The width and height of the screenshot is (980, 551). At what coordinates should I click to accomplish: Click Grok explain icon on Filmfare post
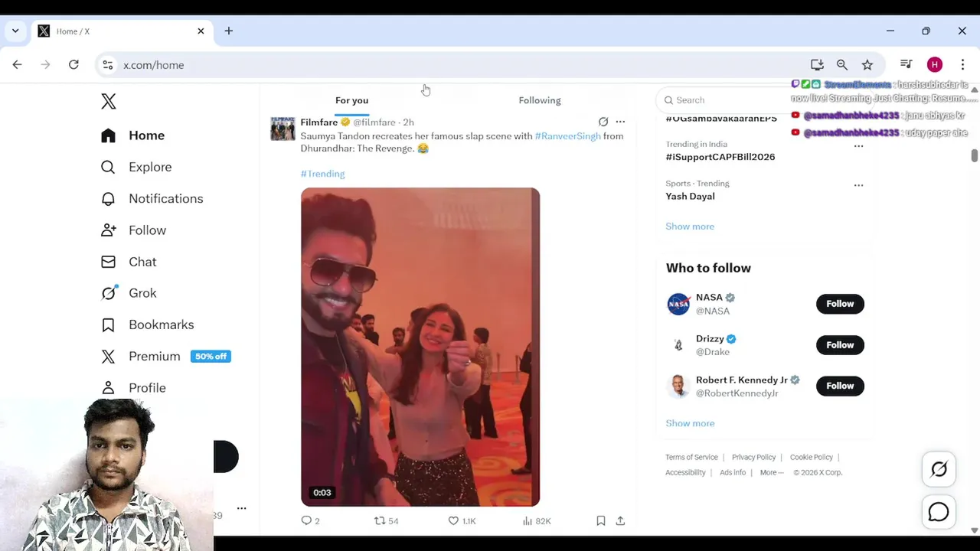603,122
